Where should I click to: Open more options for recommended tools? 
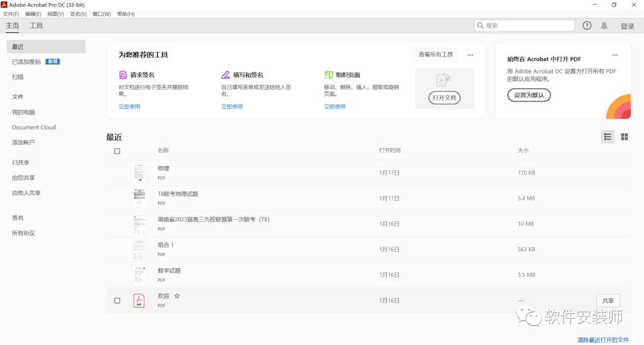click(x=470, y=55)
